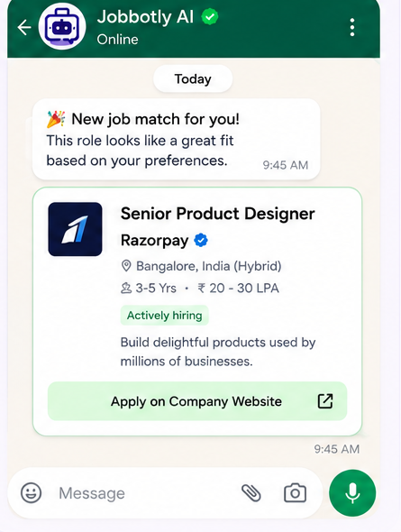
Task: Tap the Bangalore, India location pin icon
Action: coord(126,266)
